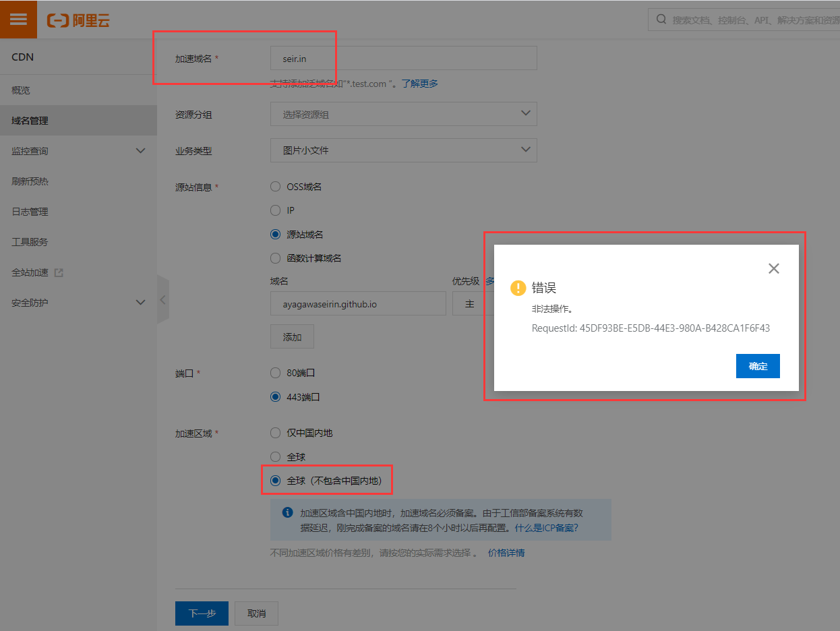Screen dimensions: 840x631
Task: Close the error dialog with X
Action: click(773, 268)
